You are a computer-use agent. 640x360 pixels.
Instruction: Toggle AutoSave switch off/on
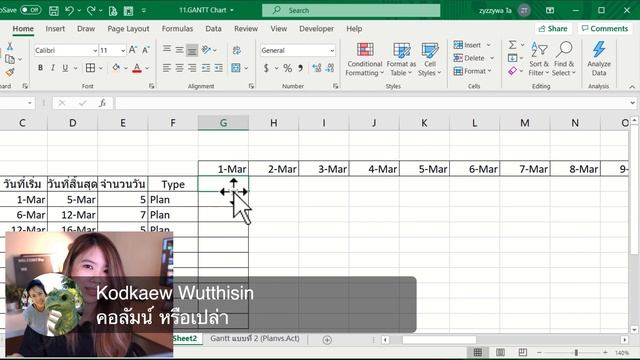pyautogui.click(x=31, y=10)
